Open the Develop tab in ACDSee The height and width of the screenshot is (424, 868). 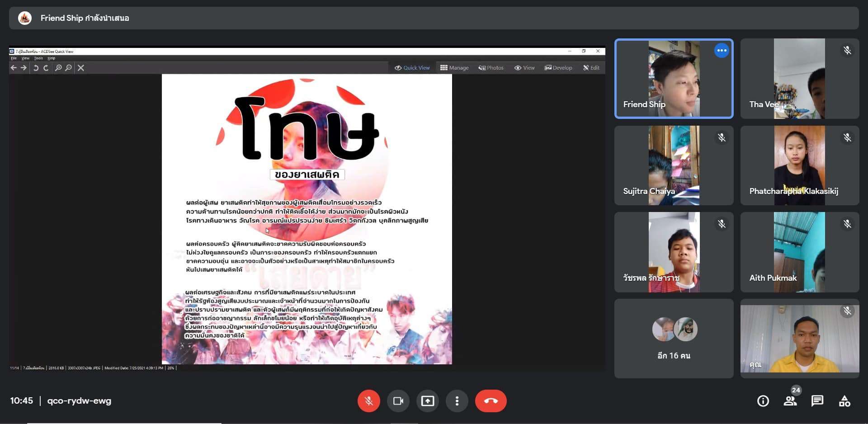pyautogui.click(x=558, y=68)
